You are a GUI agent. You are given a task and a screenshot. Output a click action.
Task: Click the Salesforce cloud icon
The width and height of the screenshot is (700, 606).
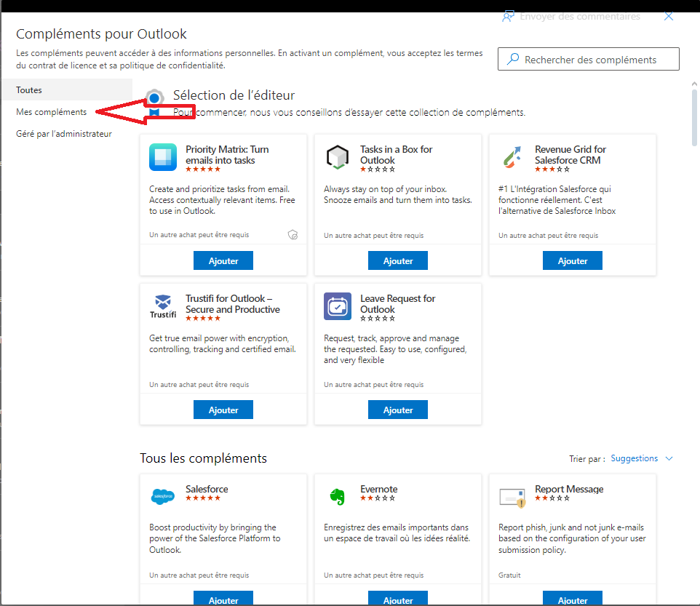coord(163,496)
